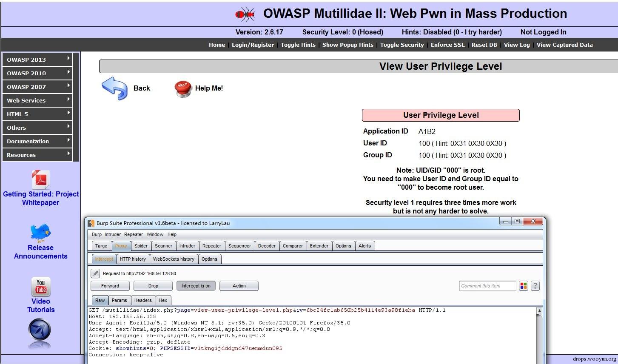Click the blue Back arrow icon
The height and width of the screenshot is (364, 618).
[114, 88]
